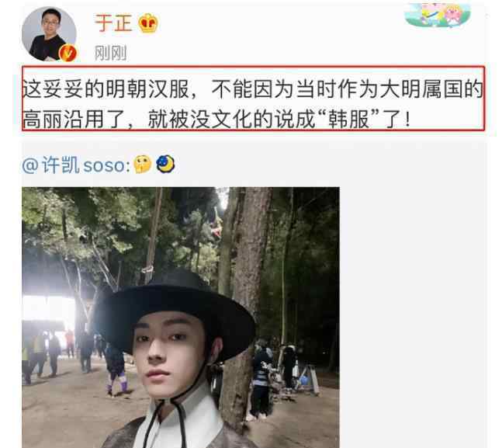Open 于正's round profile avatar
Image resolution: width=502 pixels, height=448 pixels.
[x=49, y=33]
